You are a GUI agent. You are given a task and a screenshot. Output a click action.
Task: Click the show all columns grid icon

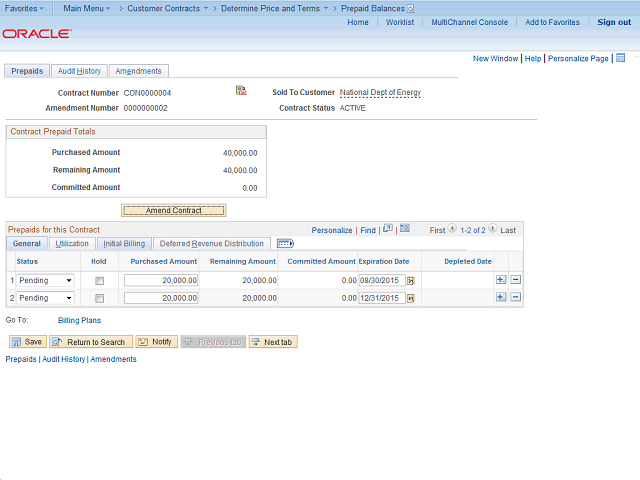[285, 243]
